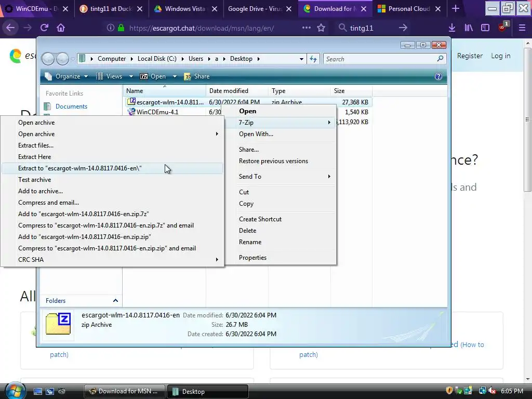The height and width of the screenshot is (399, 532).
Task: Click site info icon in address bar
Action: pyautogui.click(x=110, y=28)
